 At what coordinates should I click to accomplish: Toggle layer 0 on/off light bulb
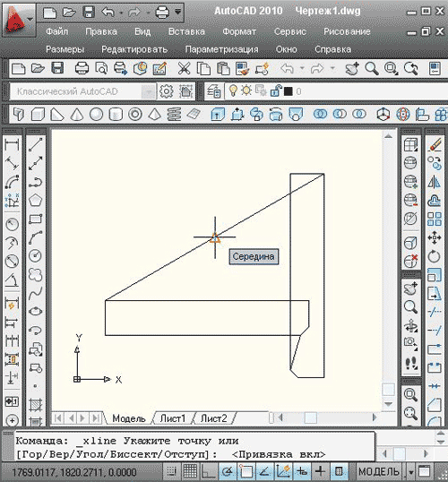click(234, 90)
